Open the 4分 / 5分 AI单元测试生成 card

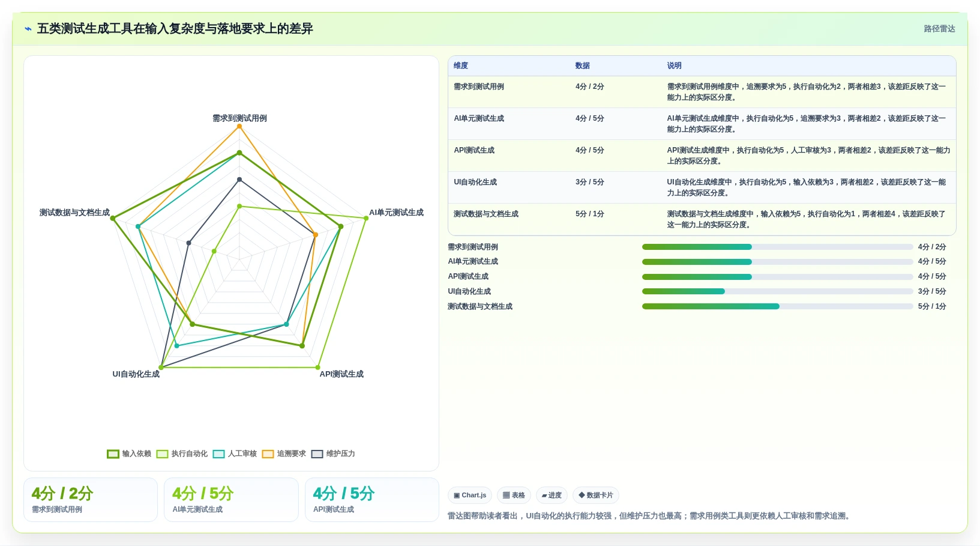pos(231,500)
